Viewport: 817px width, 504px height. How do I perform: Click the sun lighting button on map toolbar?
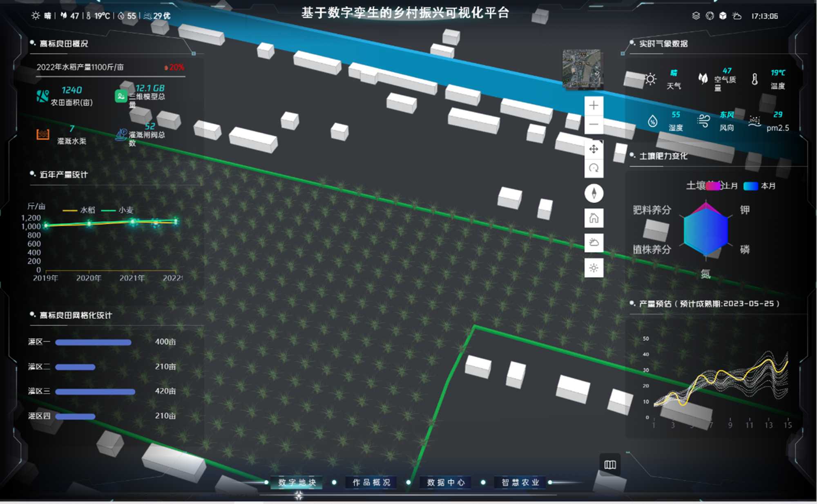[x=594, y=268]
